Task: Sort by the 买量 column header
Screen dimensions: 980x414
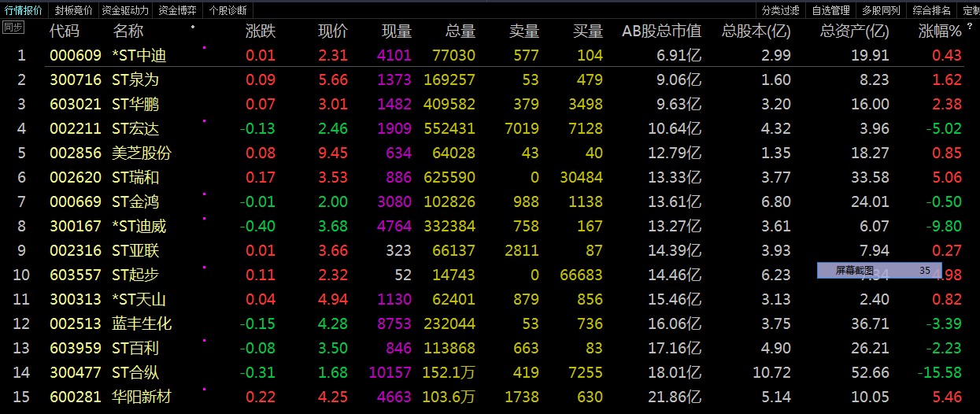Action: point(588,31)
